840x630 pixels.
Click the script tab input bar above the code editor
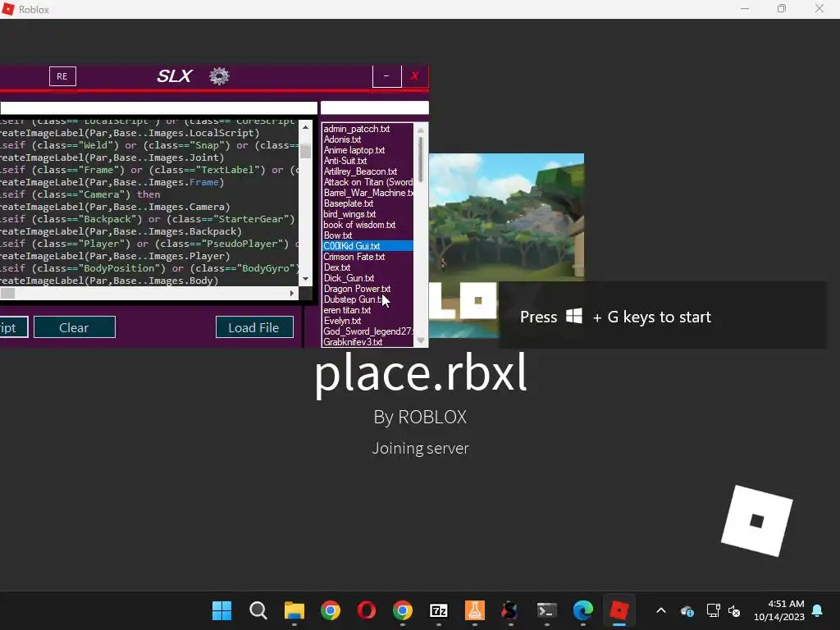pyautogui.click(x=158, y=108)
